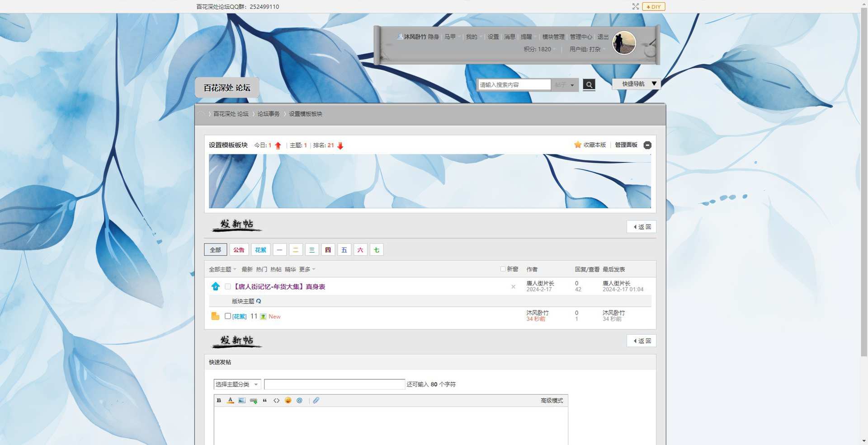Image resolution: width=868 pixels, height=445 pixels.
Task: Expand the 全部主题 filter dropdown
Action: pyautogui.click(x=222, y=269)
